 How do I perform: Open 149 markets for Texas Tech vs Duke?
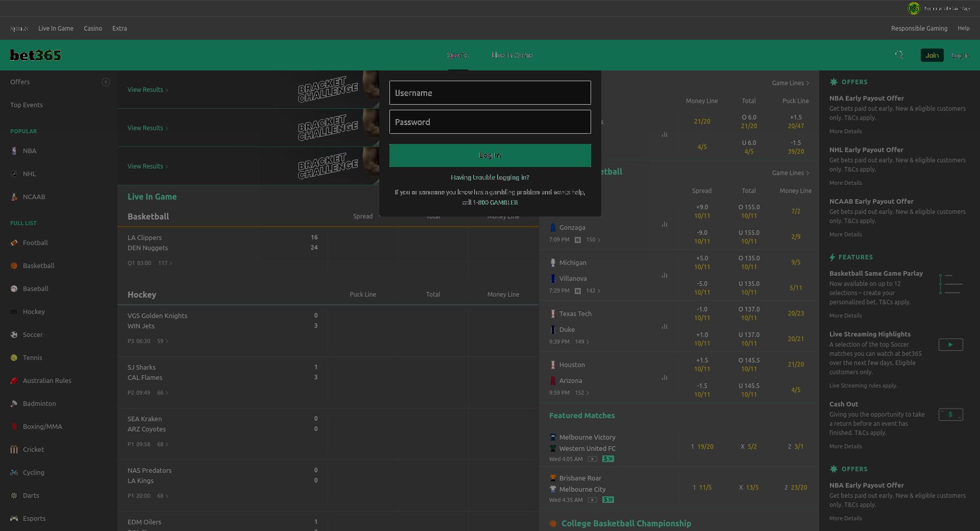point(582,342)
